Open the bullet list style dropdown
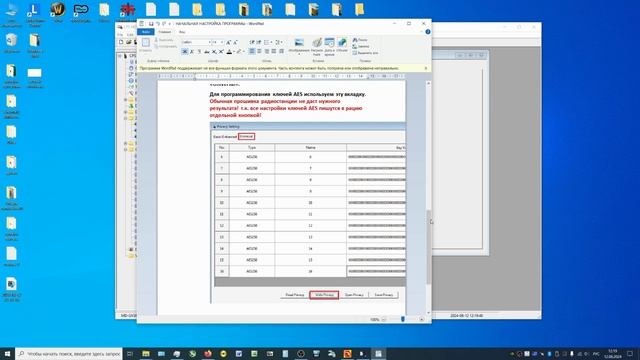This screenshot has width=640, height=360. tap(271, 42)
